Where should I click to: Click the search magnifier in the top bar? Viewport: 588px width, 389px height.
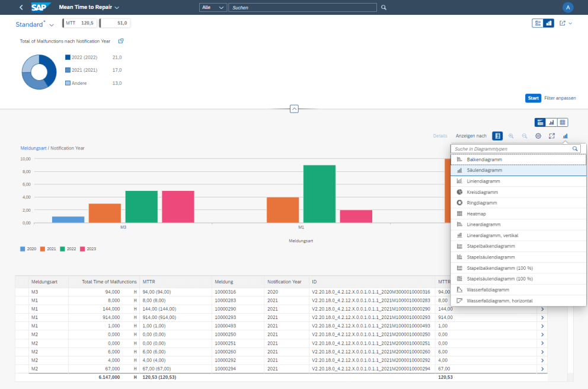pos(384,7)
